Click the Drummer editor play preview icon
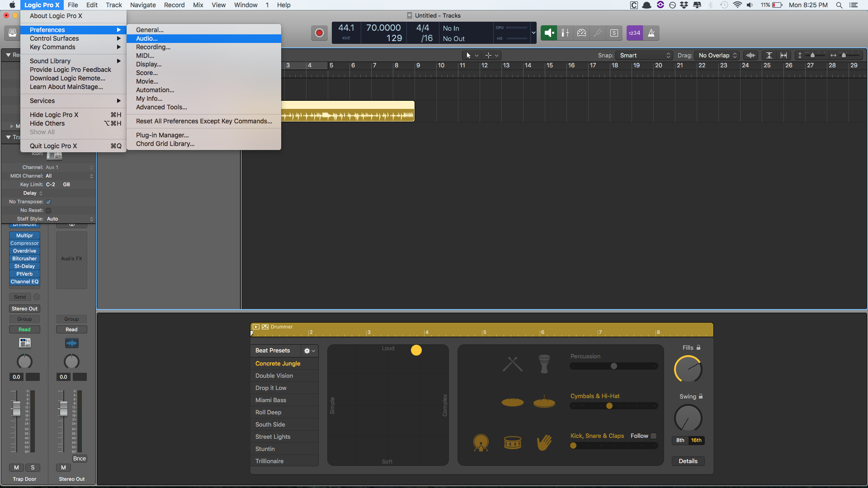Screen dimensions: 868x488 pos(256,327)
